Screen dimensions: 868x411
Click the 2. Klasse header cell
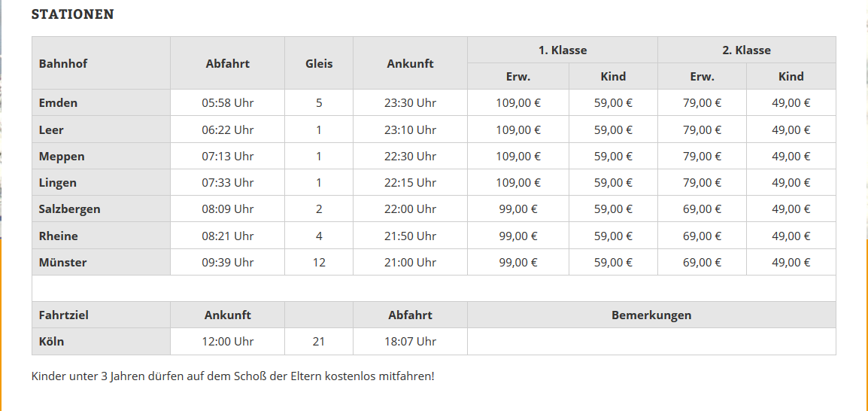point(746,50)
